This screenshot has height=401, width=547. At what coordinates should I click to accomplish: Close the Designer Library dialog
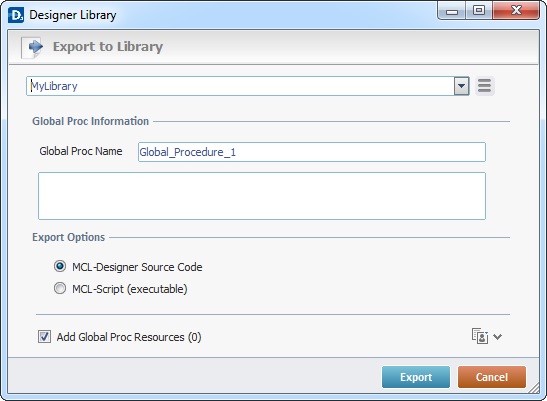[516, 11]
